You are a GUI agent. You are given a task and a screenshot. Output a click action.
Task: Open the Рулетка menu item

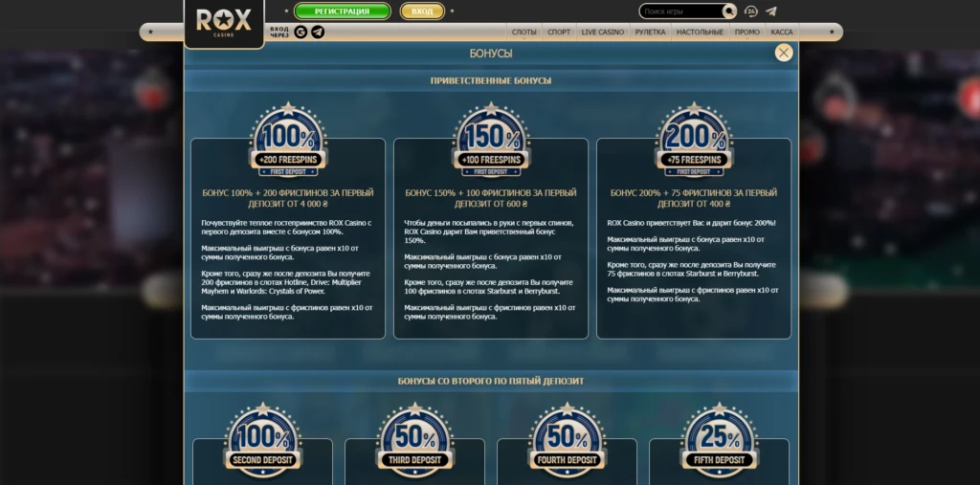(650, 32)
